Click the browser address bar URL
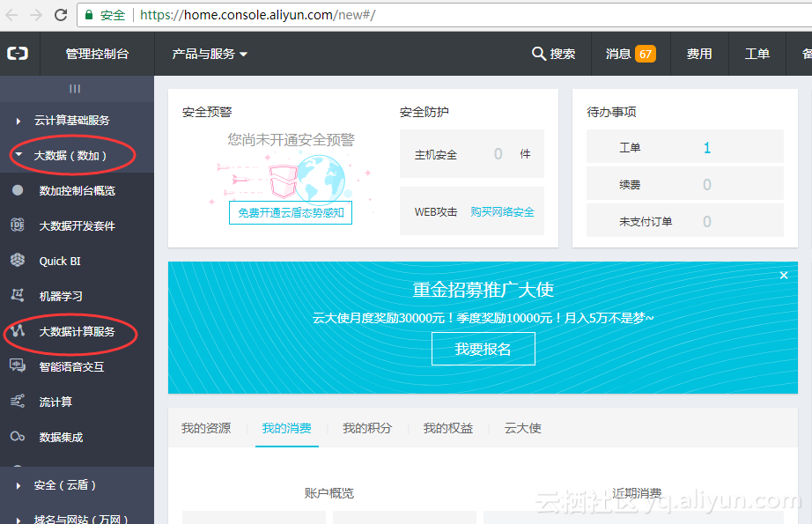812x524 pixels. [257, 15]
